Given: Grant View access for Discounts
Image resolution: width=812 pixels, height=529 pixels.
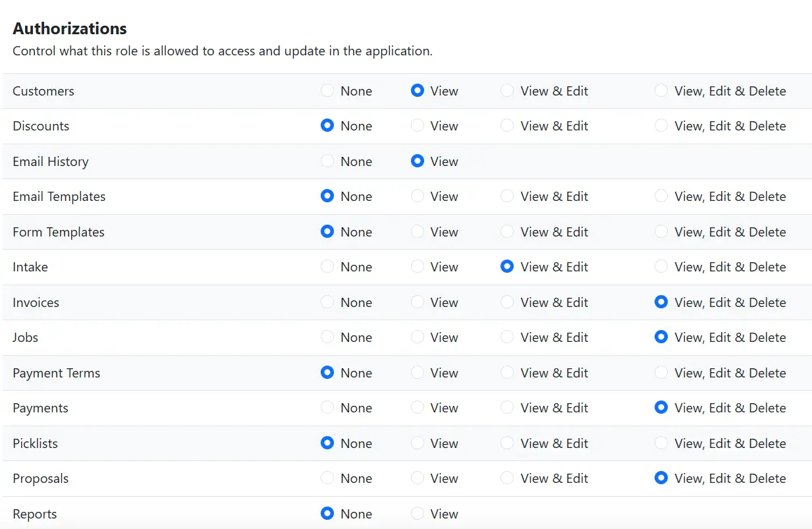Looking at the screenshot, I should (x=418, y=126).
